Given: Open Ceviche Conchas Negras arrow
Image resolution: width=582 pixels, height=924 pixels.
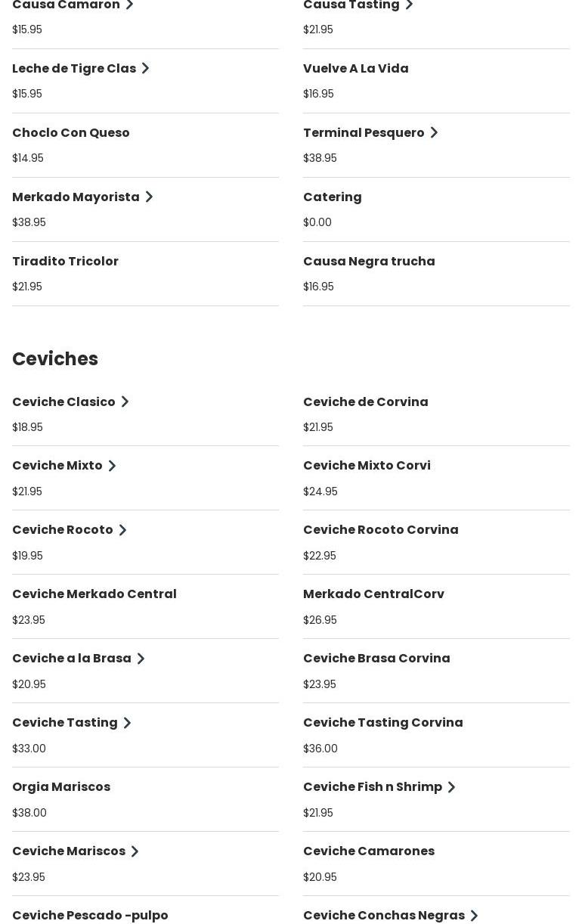Looking at the screenshot, I should [474, 916].
